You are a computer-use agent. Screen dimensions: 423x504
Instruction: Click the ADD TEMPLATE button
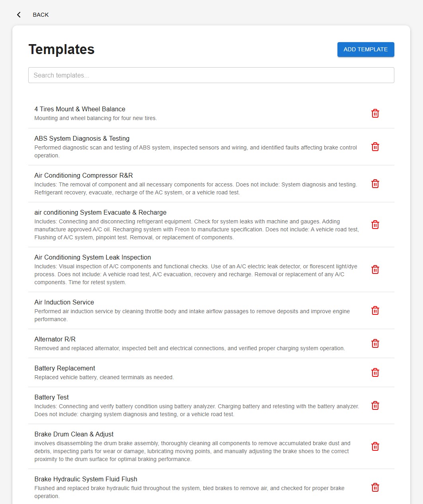pyautogui.click(x=365, y=50)
